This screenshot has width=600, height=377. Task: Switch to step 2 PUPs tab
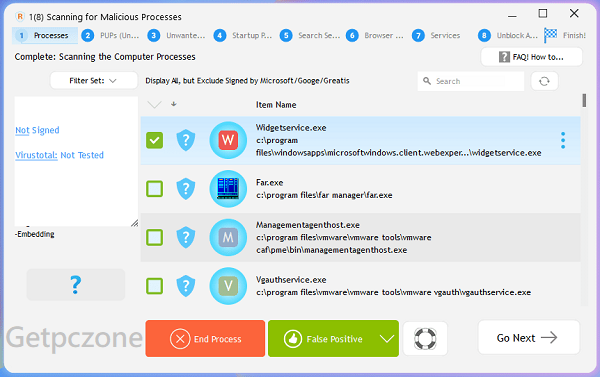(111, 36)
